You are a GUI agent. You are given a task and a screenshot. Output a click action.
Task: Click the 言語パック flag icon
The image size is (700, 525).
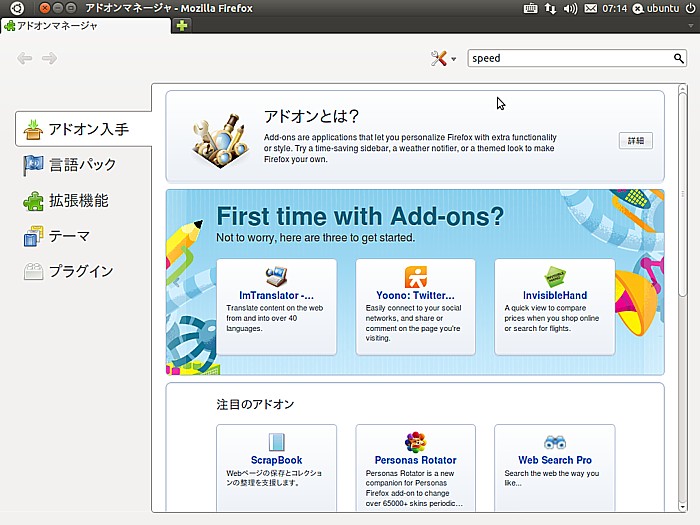coord(33,165)
